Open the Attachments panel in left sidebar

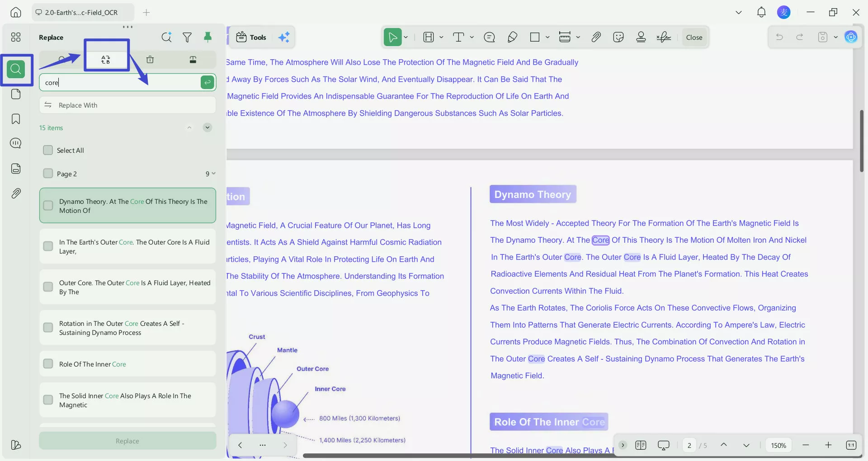click(16, 193)
